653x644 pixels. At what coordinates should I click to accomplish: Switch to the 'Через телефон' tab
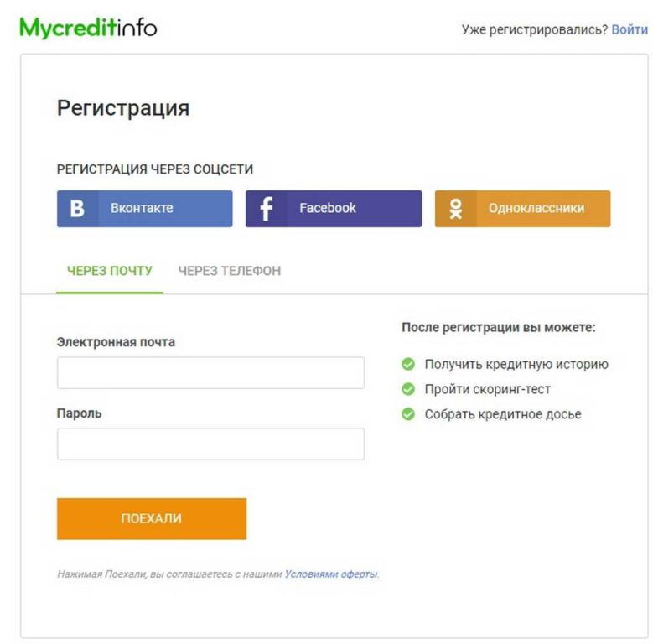click(230, 271)
